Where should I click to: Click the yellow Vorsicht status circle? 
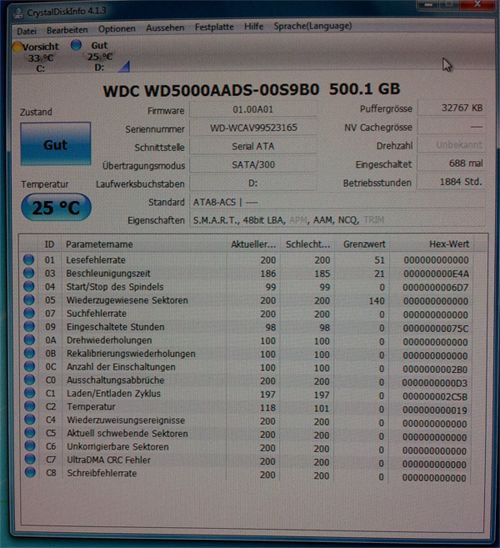click(x=17, y=46)
